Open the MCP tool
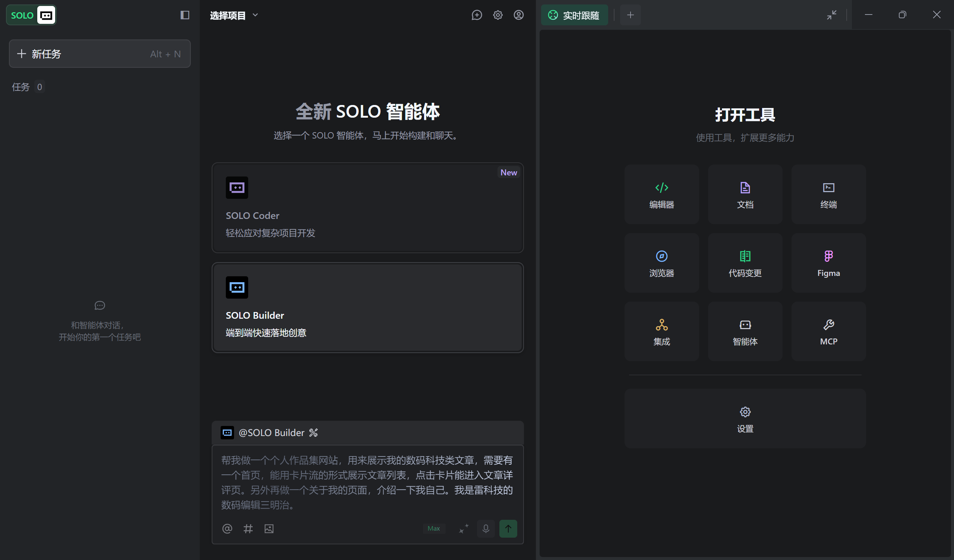The height and width of the screenshot is (560, 954). point(828,331)
